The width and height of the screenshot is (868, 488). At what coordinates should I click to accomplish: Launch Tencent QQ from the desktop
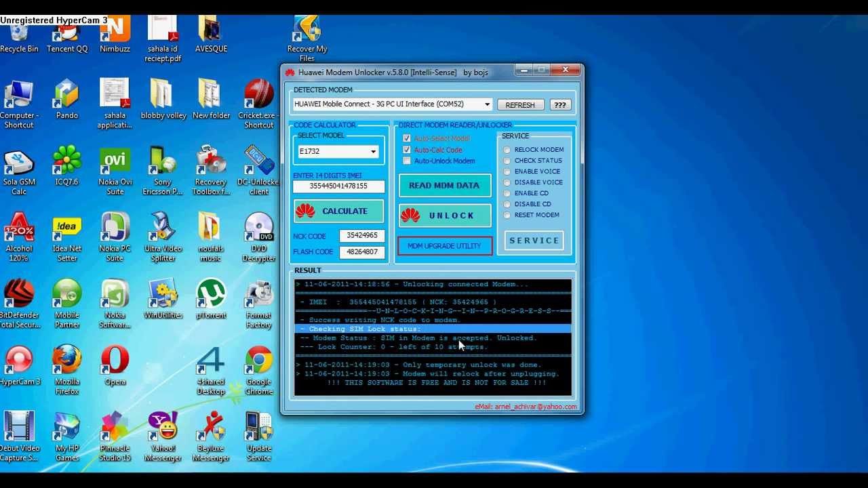point(67,35)
